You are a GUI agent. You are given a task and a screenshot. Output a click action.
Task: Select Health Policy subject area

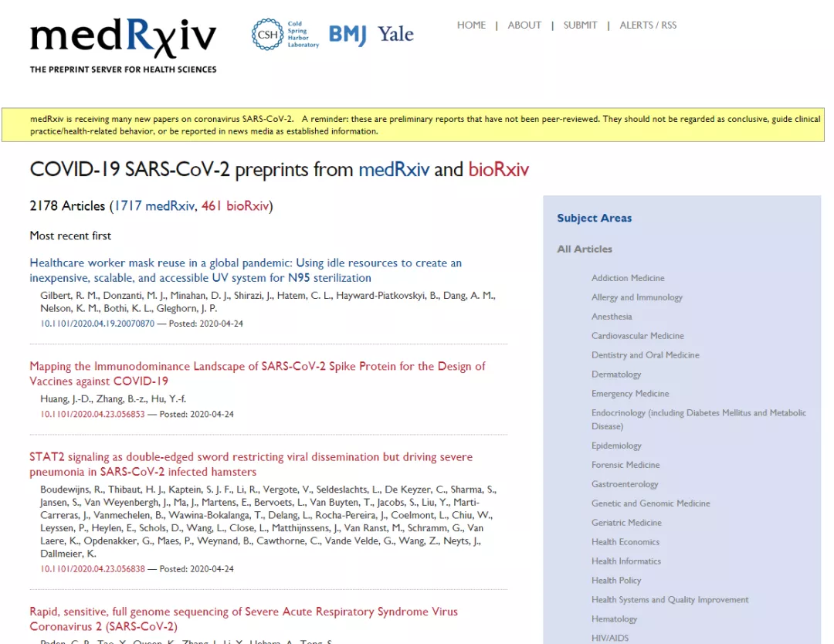[x=616, y=580]
